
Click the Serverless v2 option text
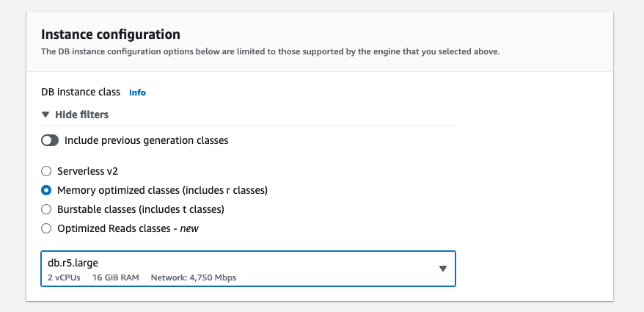tap(87, 171)
